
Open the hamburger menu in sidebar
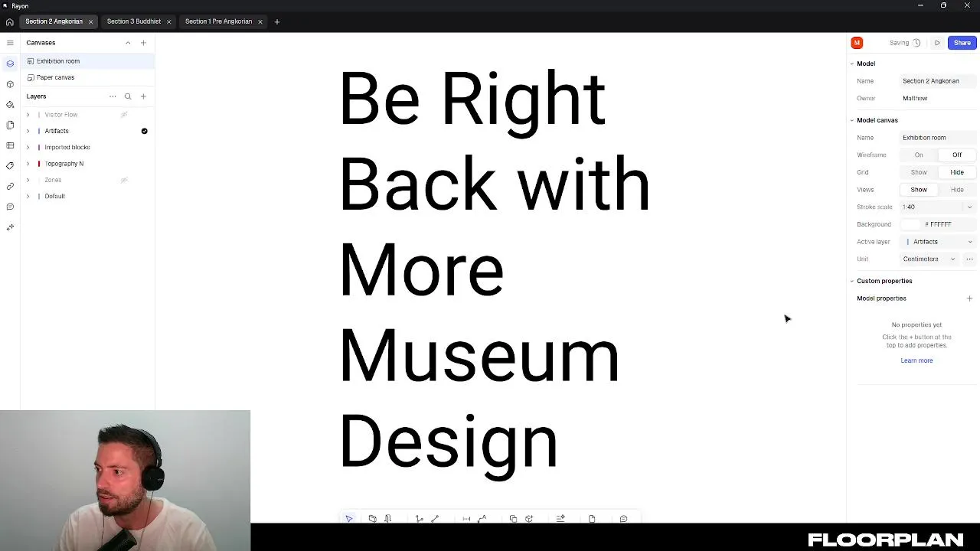coord(10,43)
